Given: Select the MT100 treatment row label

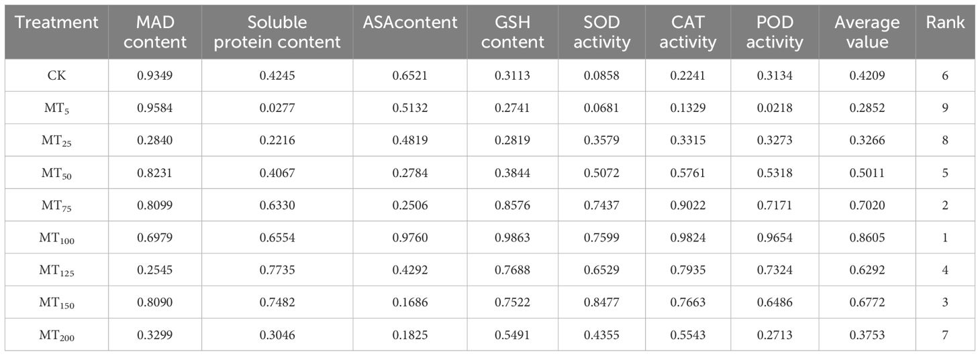Looking at the screenshot, I should point(56,238).
